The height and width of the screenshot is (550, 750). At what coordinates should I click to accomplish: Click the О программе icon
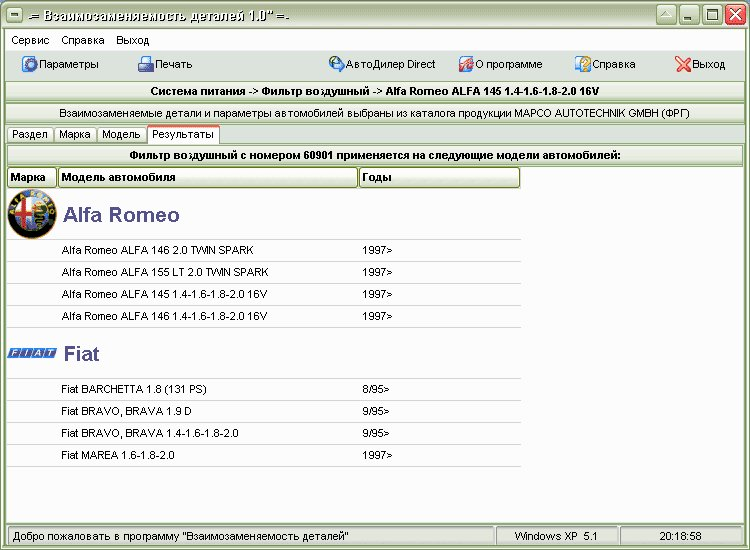[x=466, y=64]
